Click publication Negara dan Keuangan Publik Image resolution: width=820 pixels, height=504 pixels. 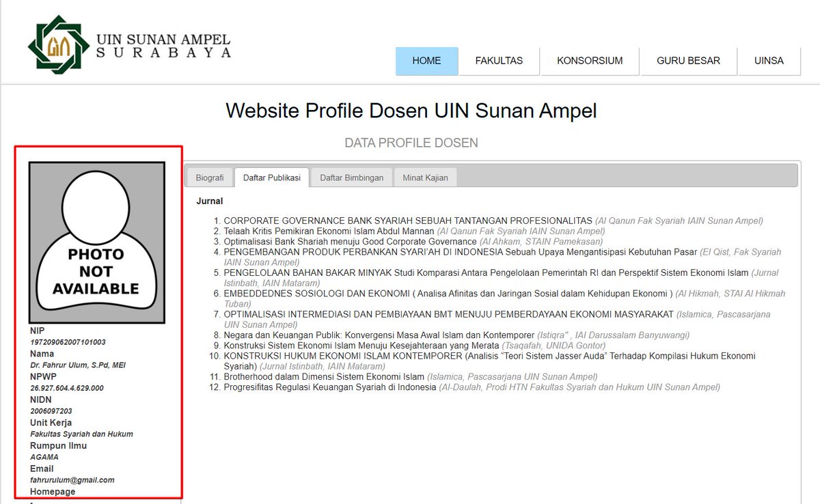379,335
